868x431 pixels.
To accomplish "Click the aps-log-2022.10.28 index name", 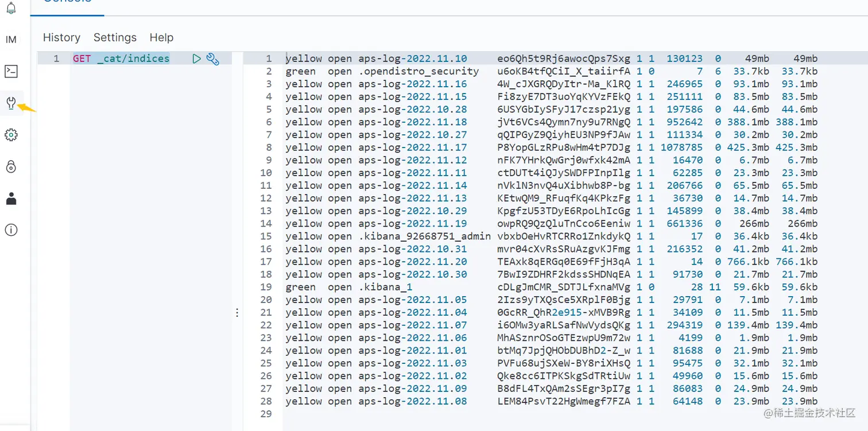I will [413, 109].
